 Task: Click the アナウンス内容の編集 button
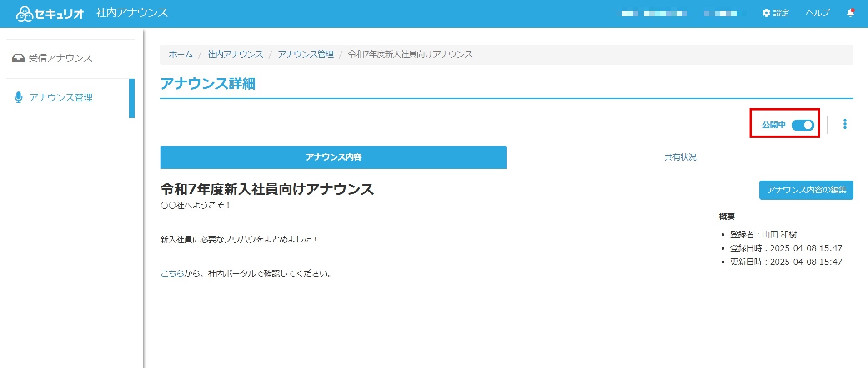(806, 190)
